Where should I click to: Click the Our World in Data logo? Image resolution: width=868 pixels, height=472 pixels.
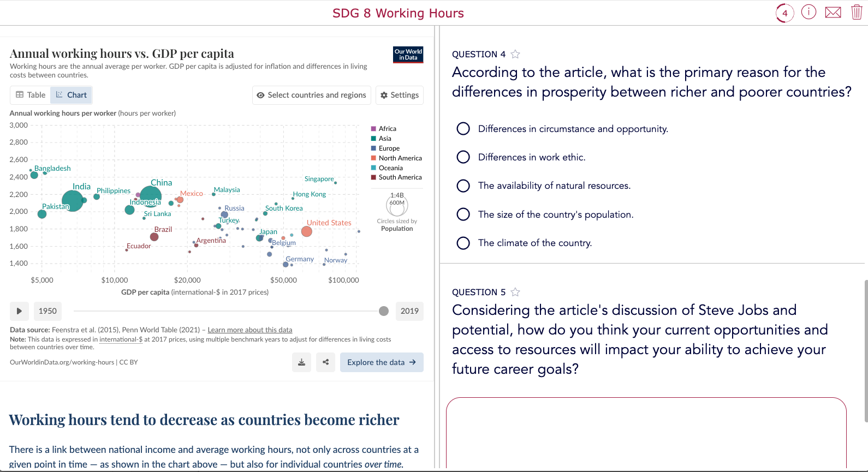[x=408, y=55]
